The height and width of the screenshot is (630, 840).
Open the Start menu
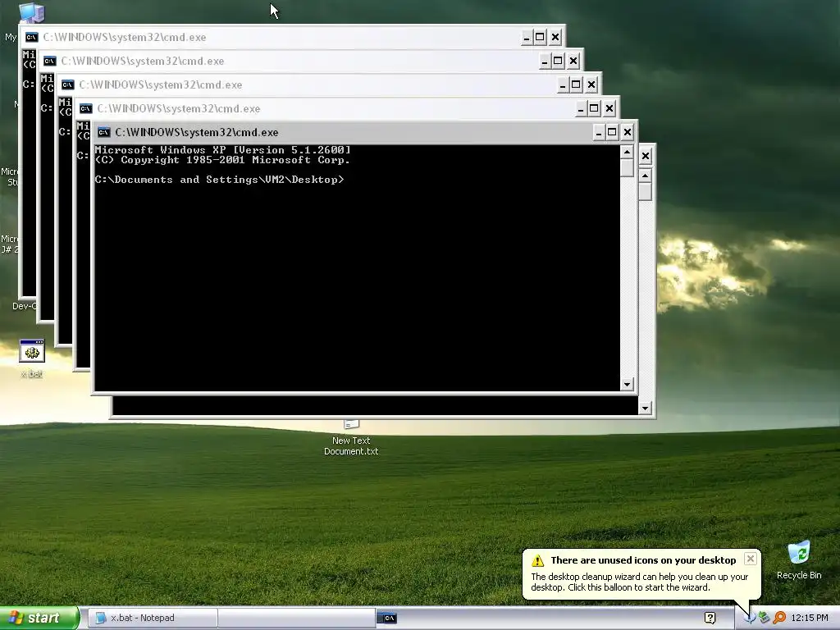[39, 618]
